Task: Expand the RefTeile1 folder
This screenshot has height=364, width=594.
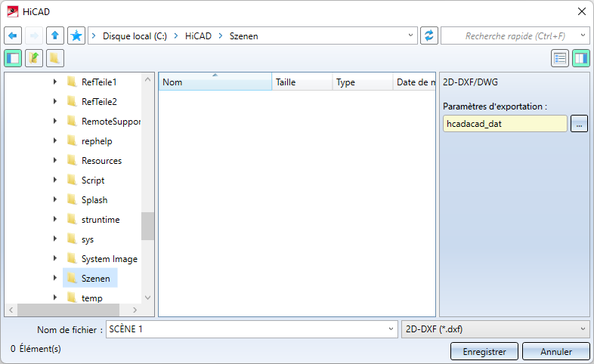Action: tap(55, 82)
